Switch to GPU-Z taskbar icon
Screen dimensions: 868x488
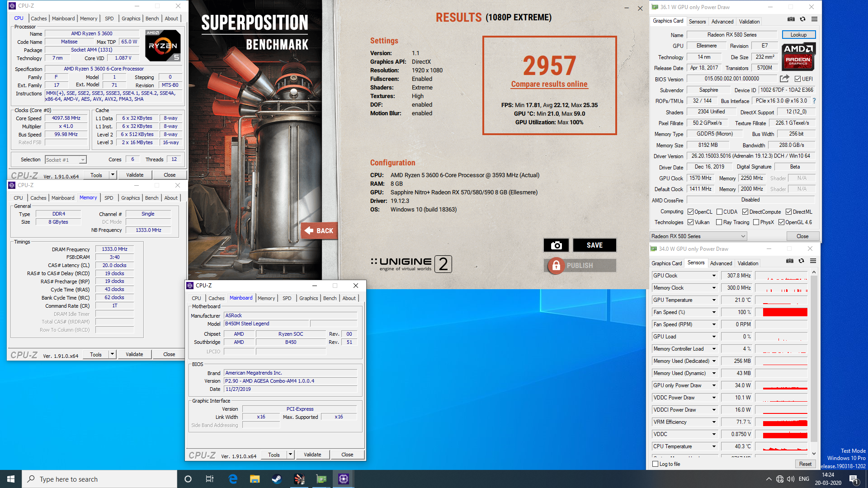click(x=321, y=479)
